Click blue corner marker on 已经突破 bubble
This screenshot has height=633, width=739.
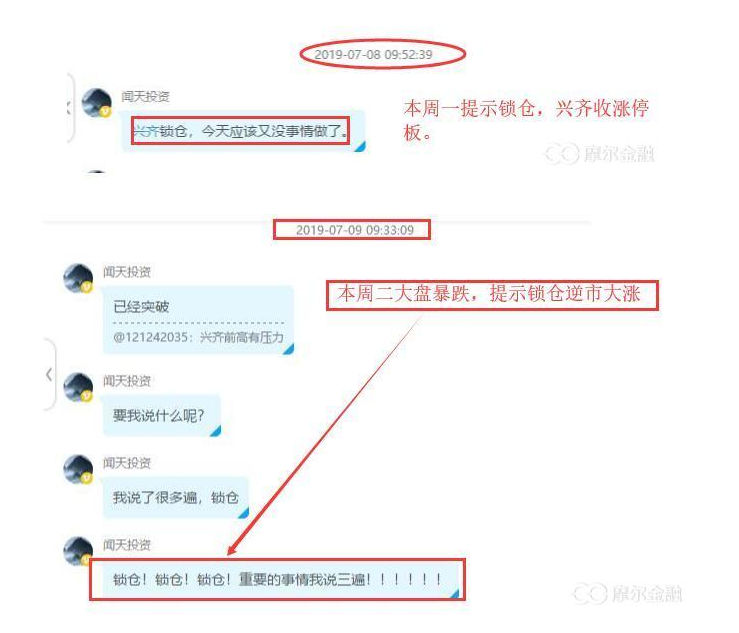tap(288, 349)
